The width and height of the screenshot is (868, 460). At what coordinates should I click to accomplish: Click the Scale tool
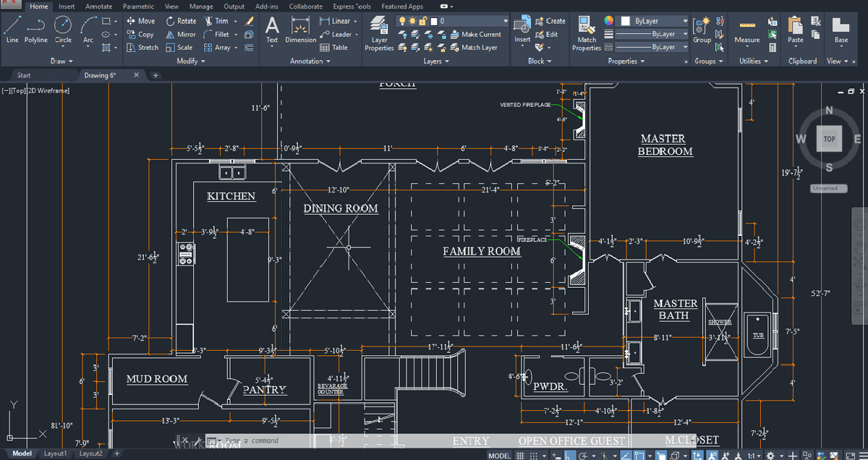[179, 47]
